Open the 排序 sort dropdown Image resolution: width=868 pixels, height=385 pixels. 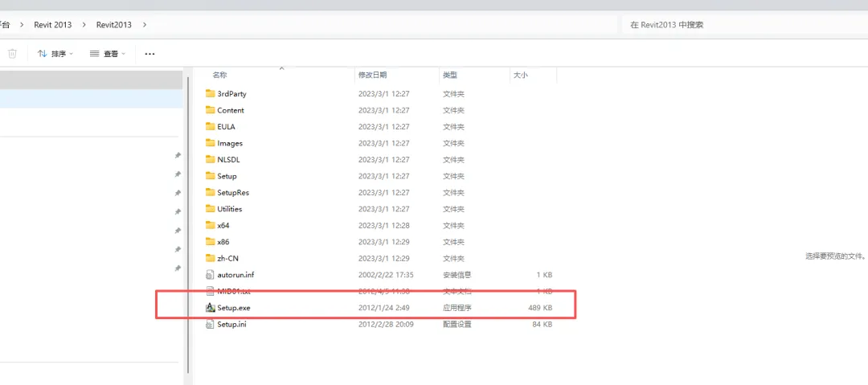pyautogui.click(x=55, y=54)
